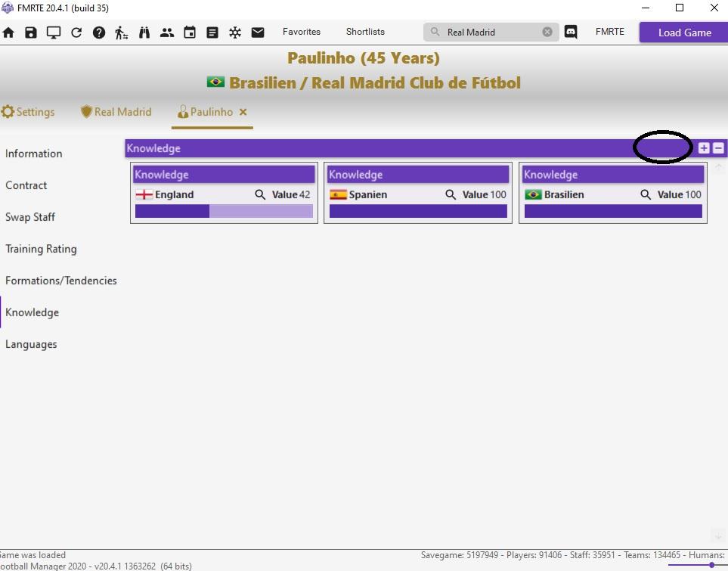
Task: Open Swap Staff in the sidebar
Action: (x=30, y=217)
